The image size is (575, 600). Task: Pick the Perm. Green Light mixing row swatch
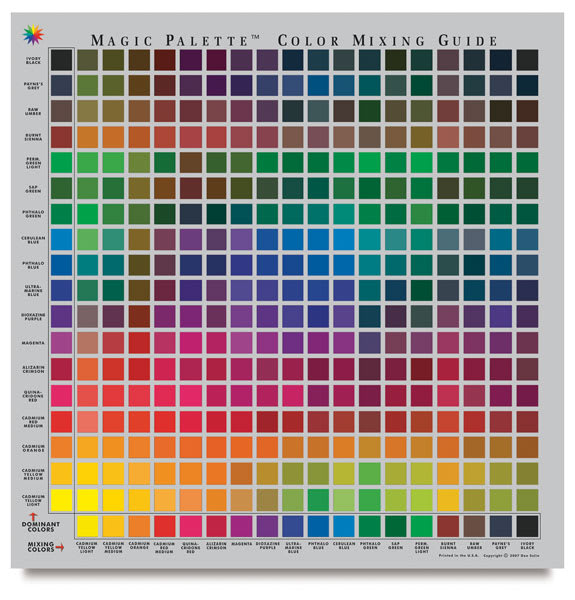click(x=422, y=526)
